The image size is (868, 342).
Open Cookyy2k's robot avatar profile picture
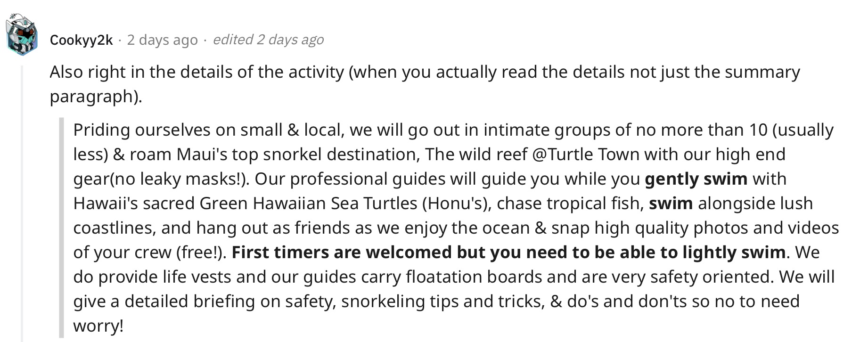pos(22,34)
